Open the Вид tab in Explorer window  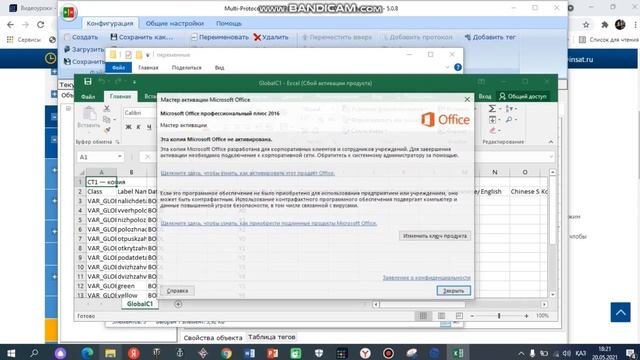point(220,68)
